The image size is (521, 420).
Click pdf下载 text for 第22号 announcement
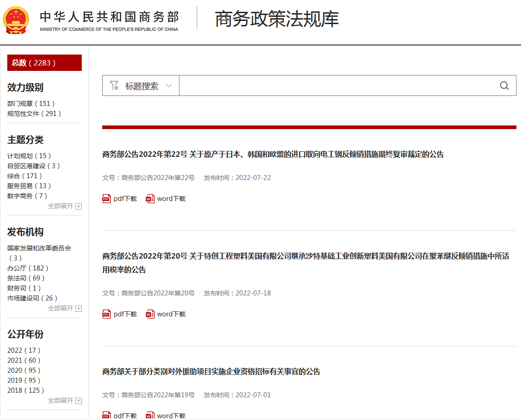(x=125, y=199)
